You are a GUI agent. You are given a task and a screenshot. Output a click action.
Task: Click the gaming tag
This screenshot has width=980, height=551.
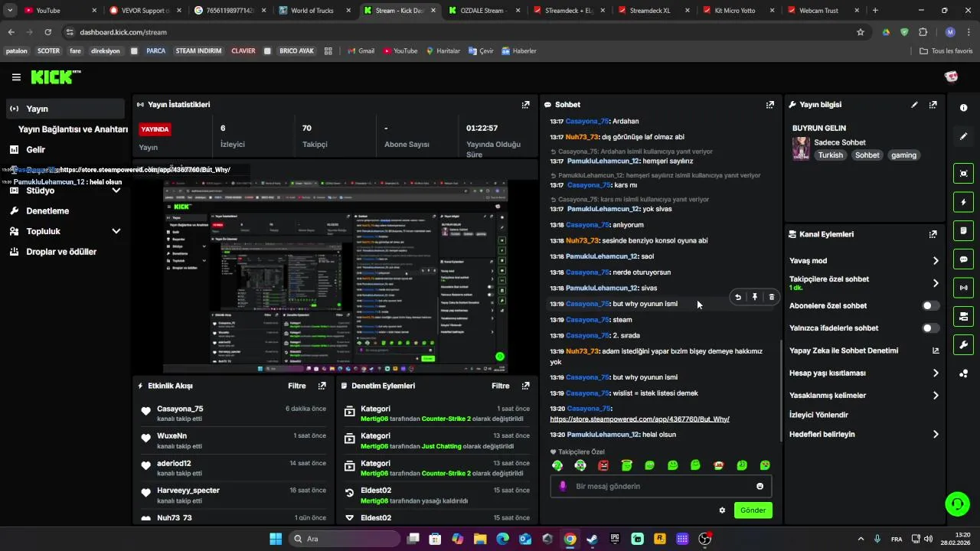tap(903, 155)
